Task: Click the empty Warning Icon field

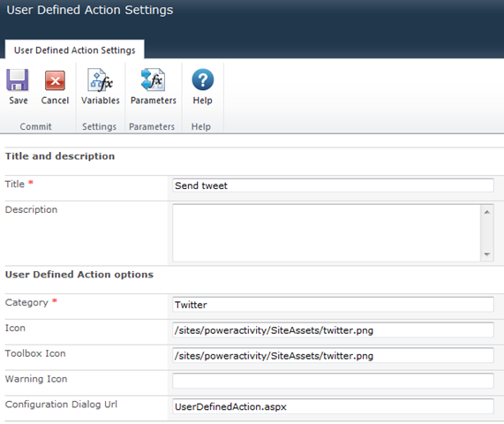Action: [x=333, y=381]
